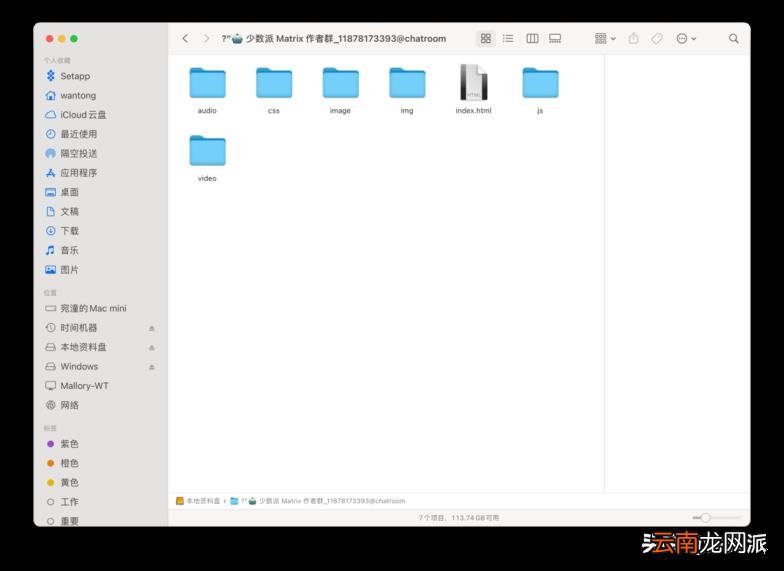Select the video folder
This screenshot has width=784, height=571.
point(207,158)
